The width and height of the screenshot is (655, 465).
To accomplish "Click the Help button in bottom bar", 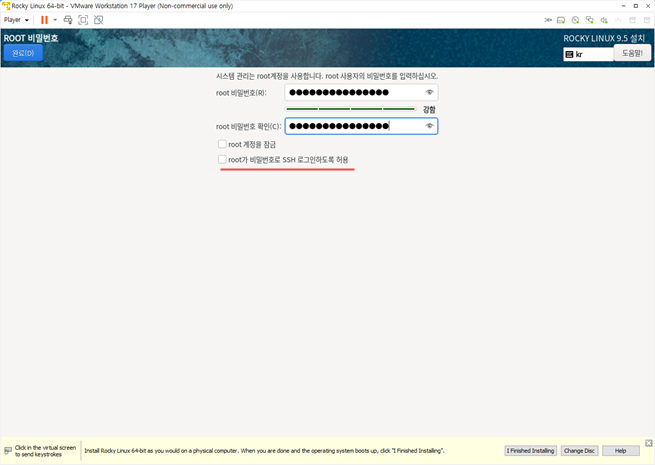I will point(620,451).
